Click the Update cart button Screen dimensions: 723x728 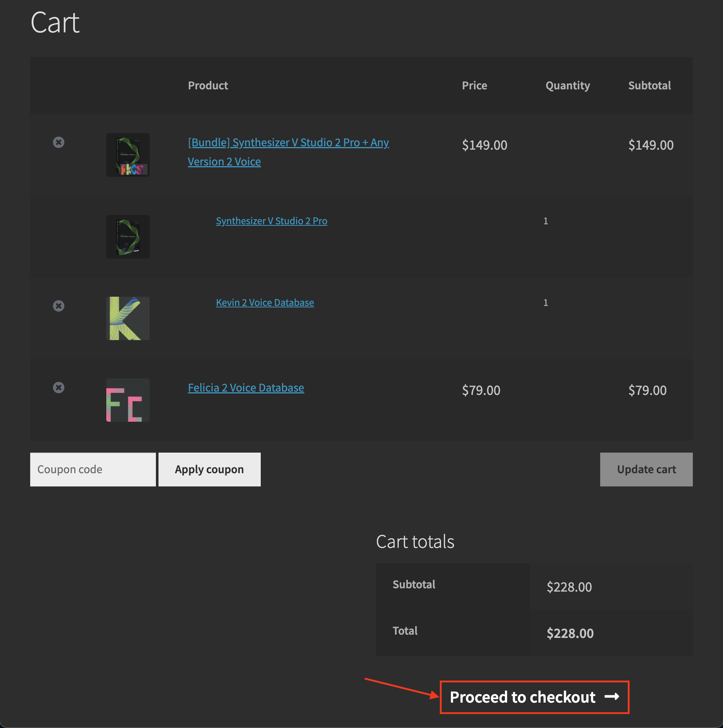pyautogui.click(x=646, y=470)
